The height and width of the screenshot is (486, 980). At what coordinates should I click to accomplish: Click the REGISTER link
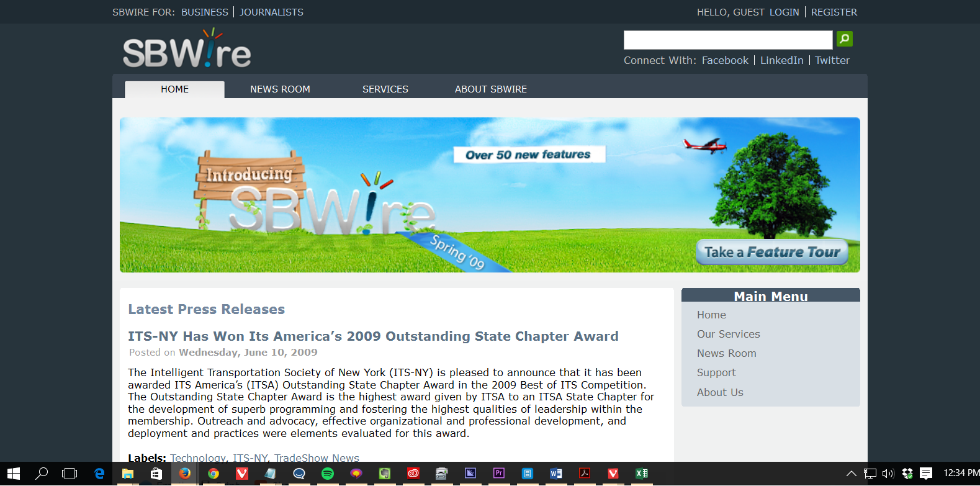click(834, 12)
